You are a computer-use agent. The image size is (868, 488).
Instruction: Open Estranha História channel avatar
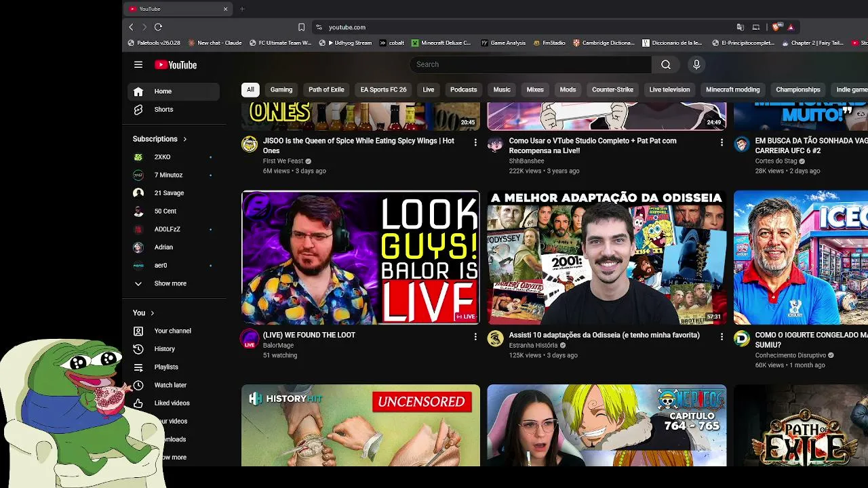pos(496,338)
